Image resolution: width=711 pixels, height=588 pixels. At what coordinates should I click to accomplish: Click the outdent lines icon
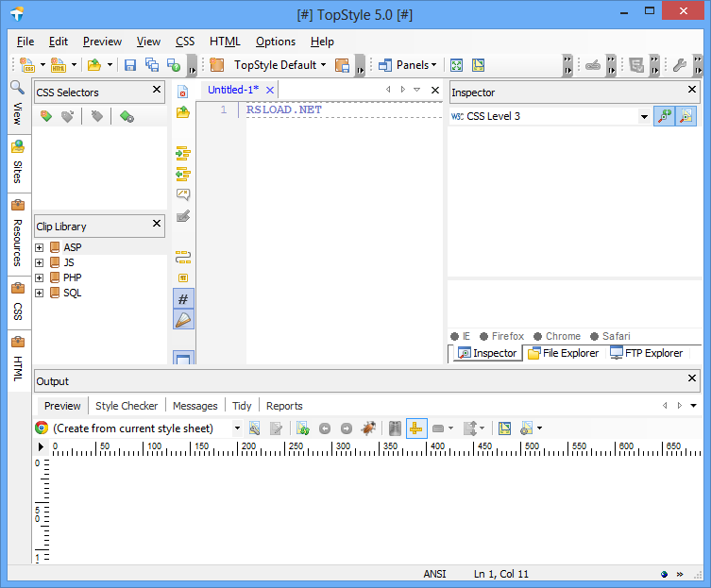(x=183, y=174)
